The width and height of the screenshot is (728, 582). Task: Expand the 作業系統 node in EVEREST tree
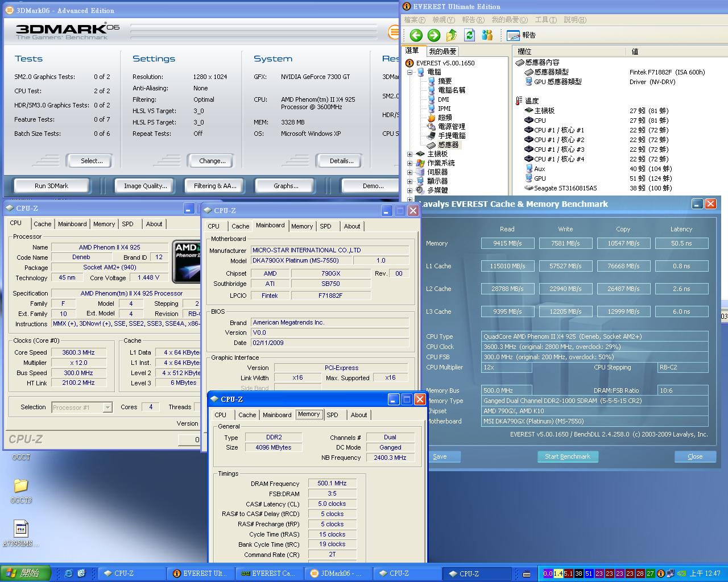coord(409,163)
